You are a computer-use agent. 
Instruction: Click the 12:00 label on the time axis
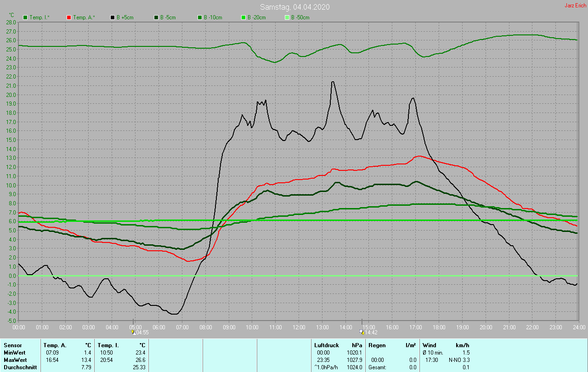[x=299, y=327]
